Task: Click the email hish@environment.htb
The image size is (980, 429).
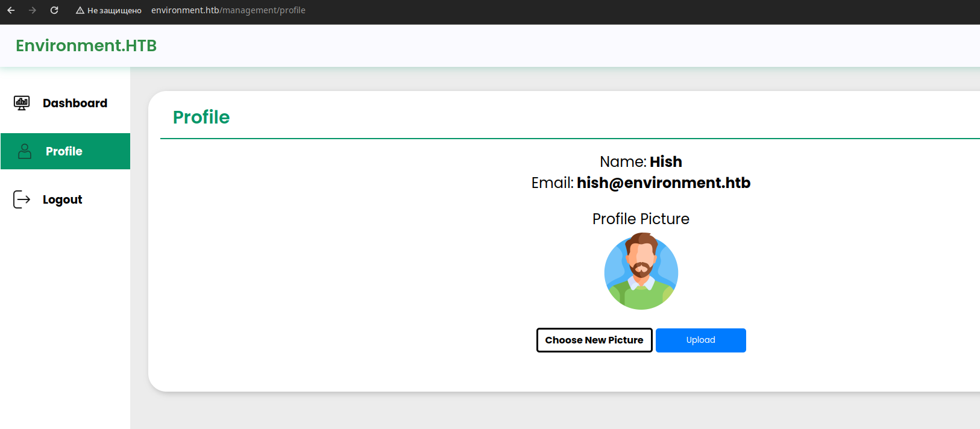Action: pyautogui.click(x=664, y=183)
